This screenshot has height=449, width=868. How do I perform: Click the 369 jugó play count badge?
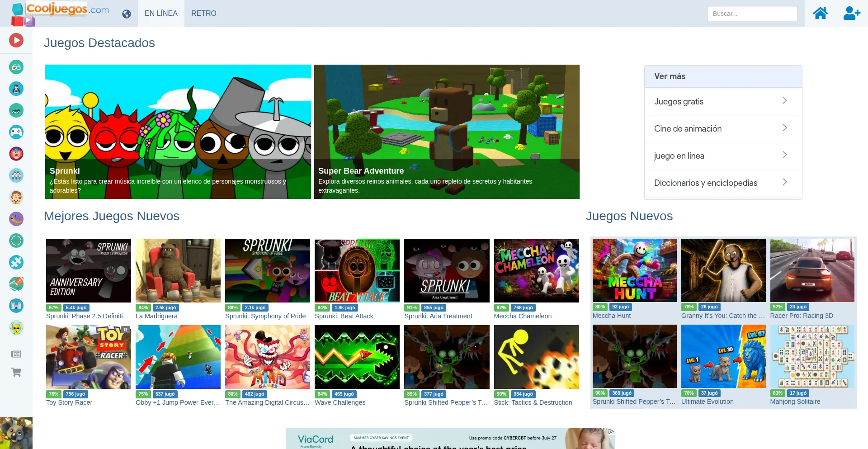coord(622,393)
